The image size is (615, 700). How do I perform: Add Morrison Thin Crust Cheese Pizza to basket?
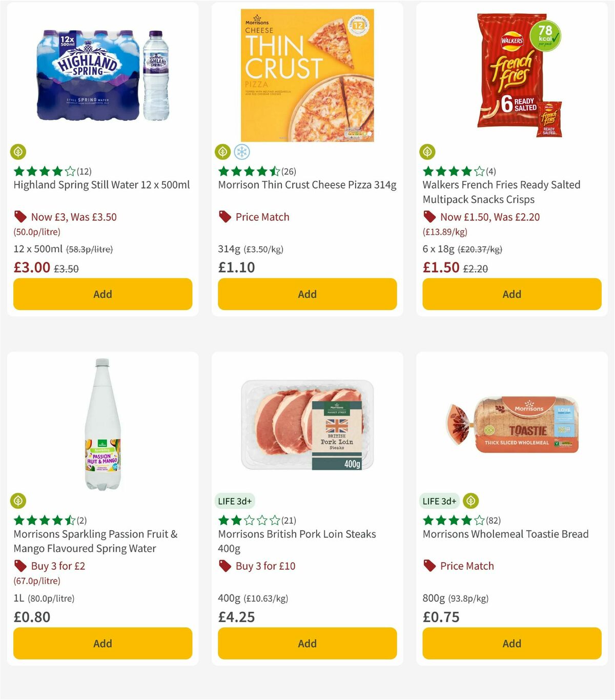[x=306, y=294]
